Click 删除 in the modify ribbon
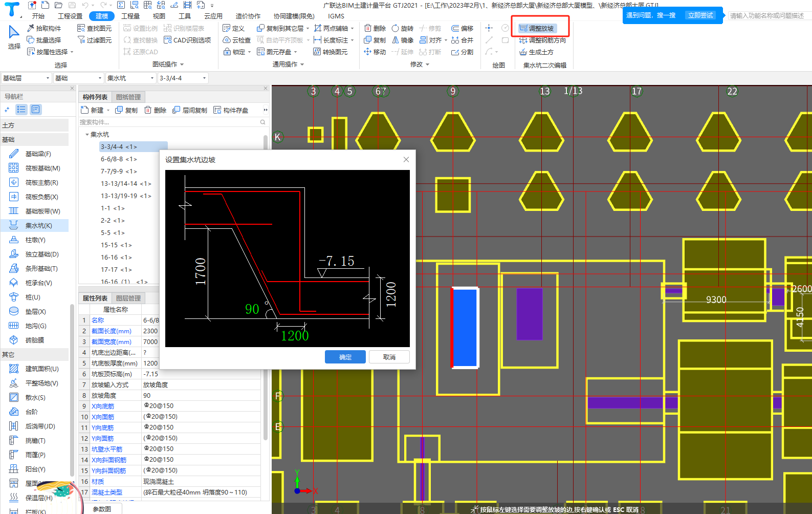Screen dimensions: 812x514 (x=375, y=28)
